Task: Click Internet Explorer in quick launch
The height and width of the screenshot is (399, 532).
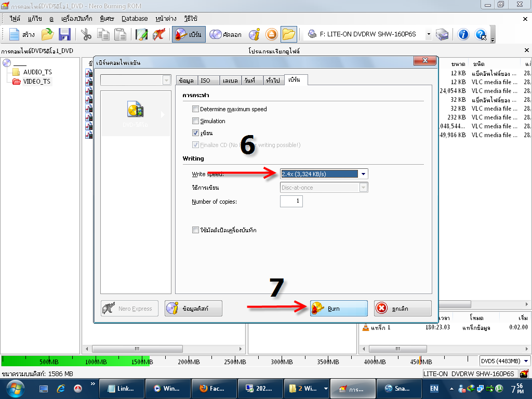Action: click(61, 389)
